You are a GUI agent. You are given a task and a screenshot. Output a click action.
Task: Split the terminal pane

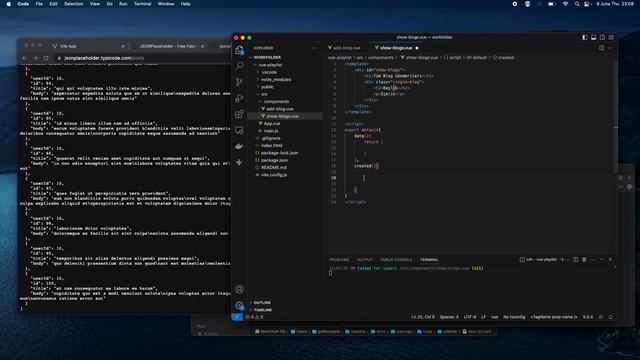point(576,260)
